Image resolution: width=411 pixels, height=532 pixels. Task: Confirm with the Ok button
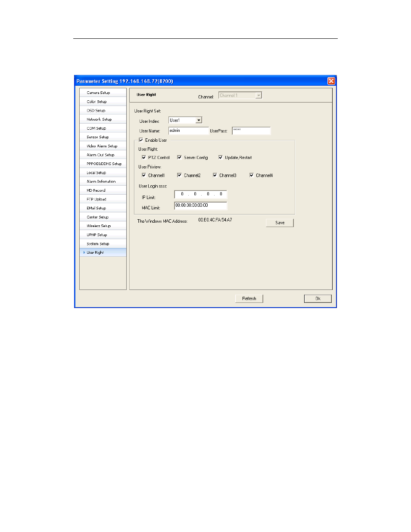[x=318, y=299]
